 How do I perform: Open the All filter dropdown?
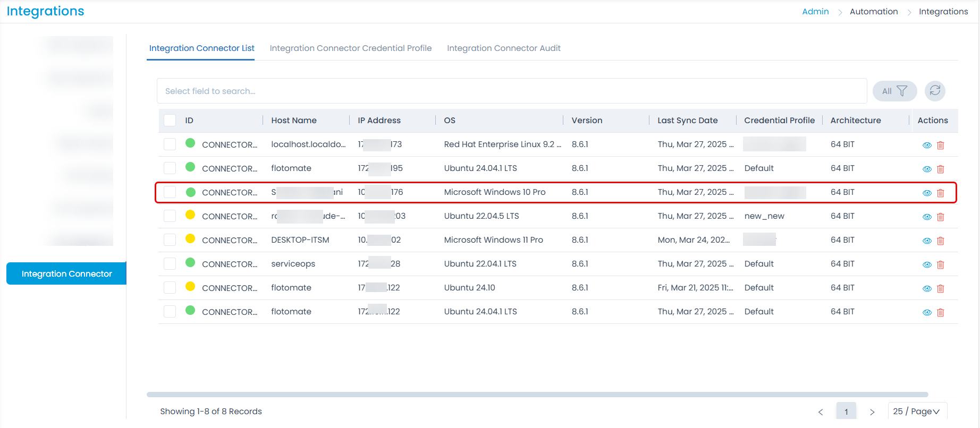(x=894, y=91)
